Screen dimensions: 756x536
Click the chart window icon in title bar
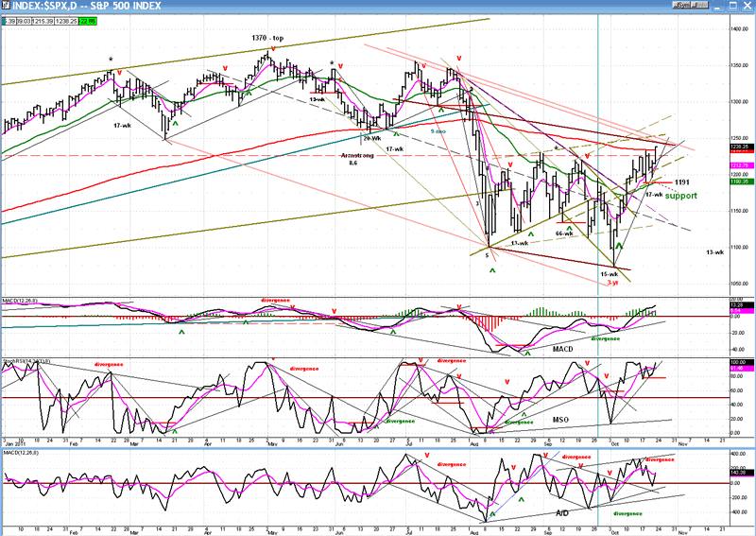6,5
